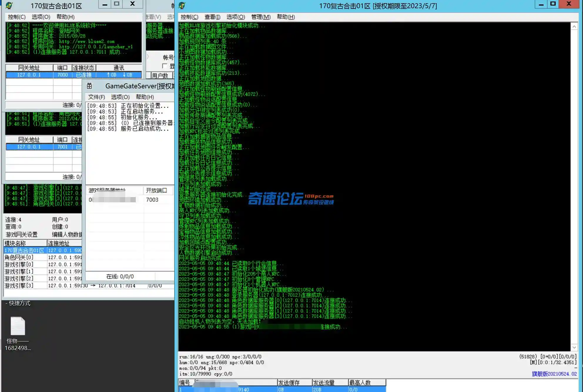Screen dimensions: 583x392
Task: Select gateway row 127.0.0.1 port 7000
Action: point(74,75)
